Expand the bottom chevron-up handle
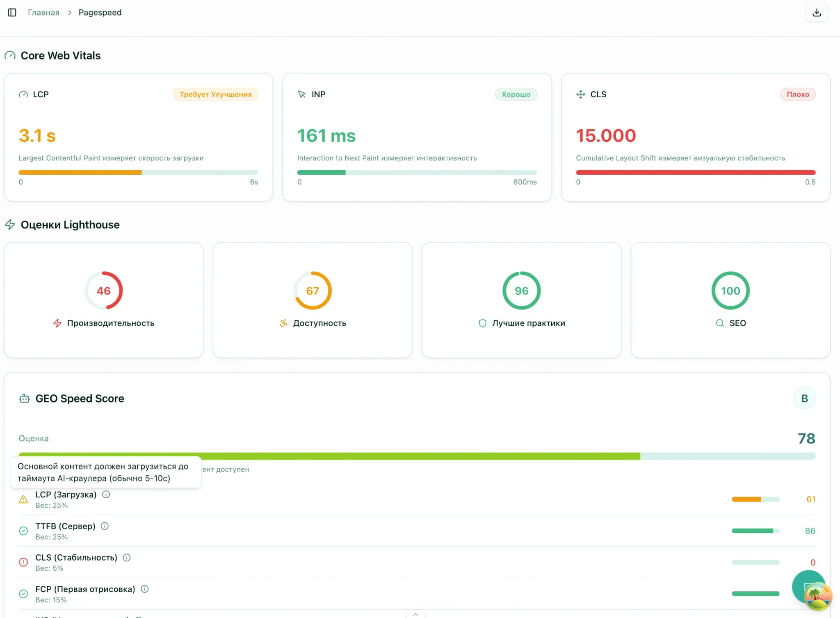The image size is (840, 618). [x=415, y=614]
